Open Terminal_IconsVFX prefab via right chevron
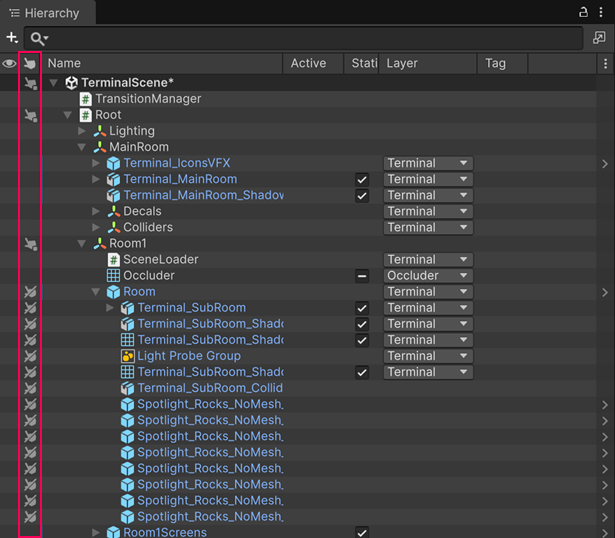615x538 pixels. 605,164
